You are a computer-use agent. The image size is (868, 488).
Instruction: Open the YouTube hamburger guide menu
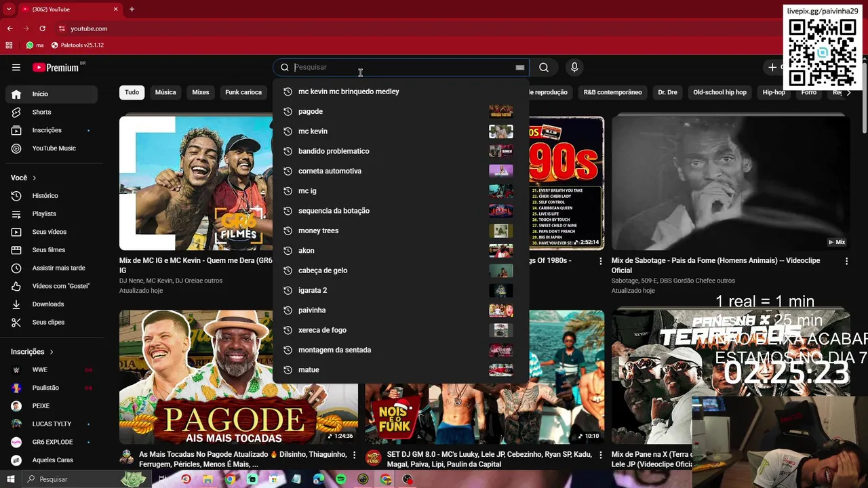point(16,67)
